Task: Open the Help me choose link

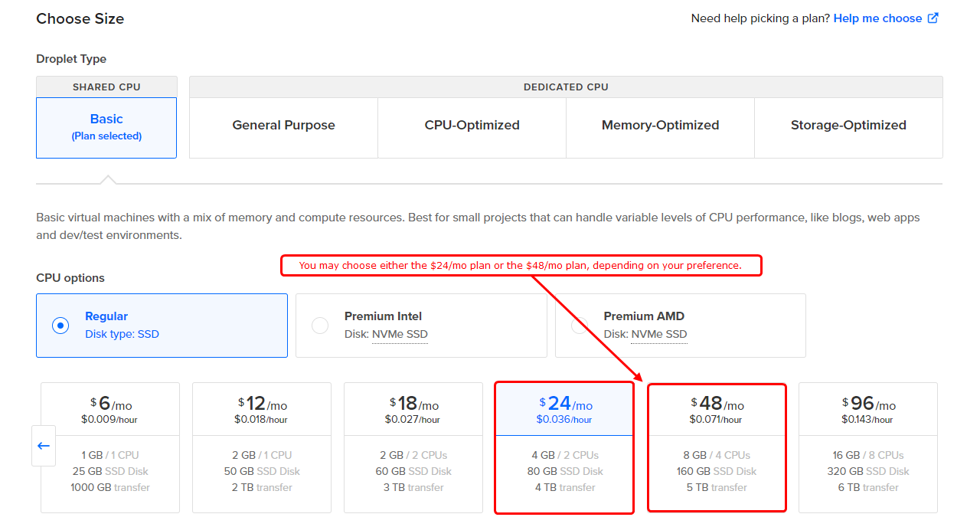Action: [x=877, y=18]
